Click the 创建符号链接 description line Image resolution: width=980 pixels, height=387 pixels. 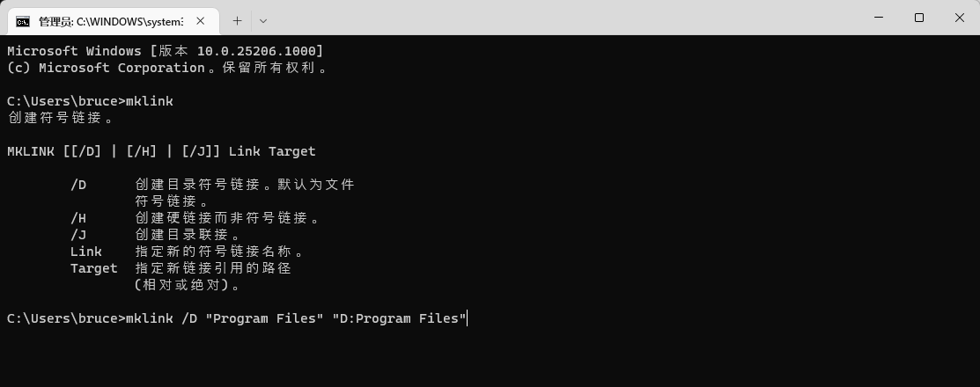pyautogui.click(x=60, y=118)
